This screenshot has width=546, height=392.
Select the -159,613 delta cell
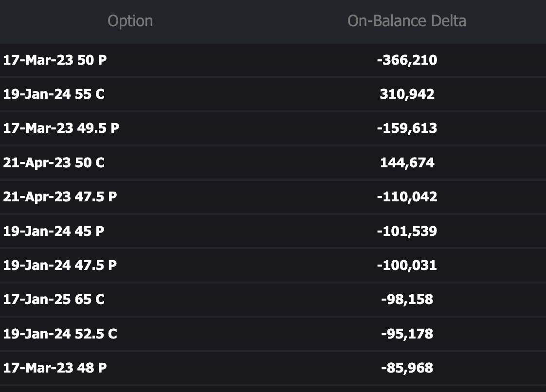(407, 128)
